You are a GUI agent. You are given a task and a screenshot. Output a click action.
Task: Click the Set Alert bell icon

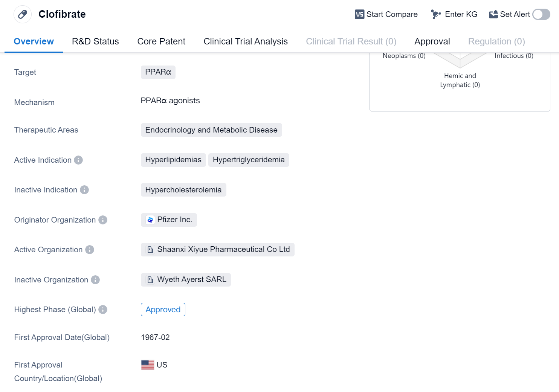click(493, 14)
